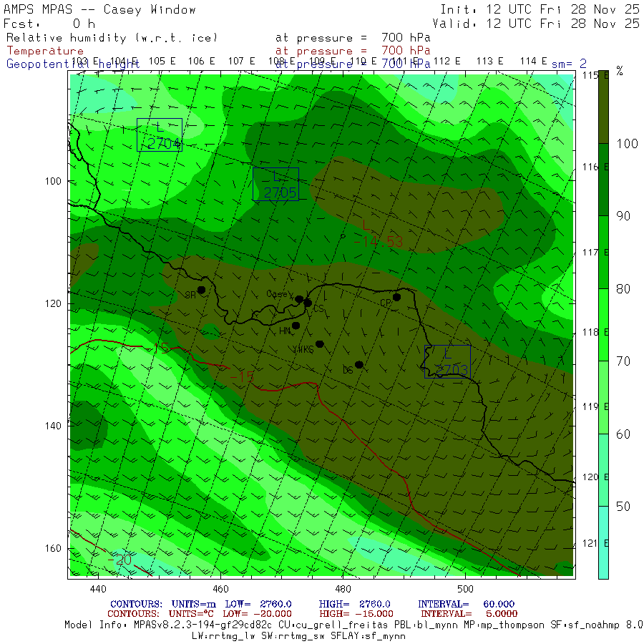The image size is (644, 644).
Task: Click the YWKS station marker dot
Action: (320, 343)
